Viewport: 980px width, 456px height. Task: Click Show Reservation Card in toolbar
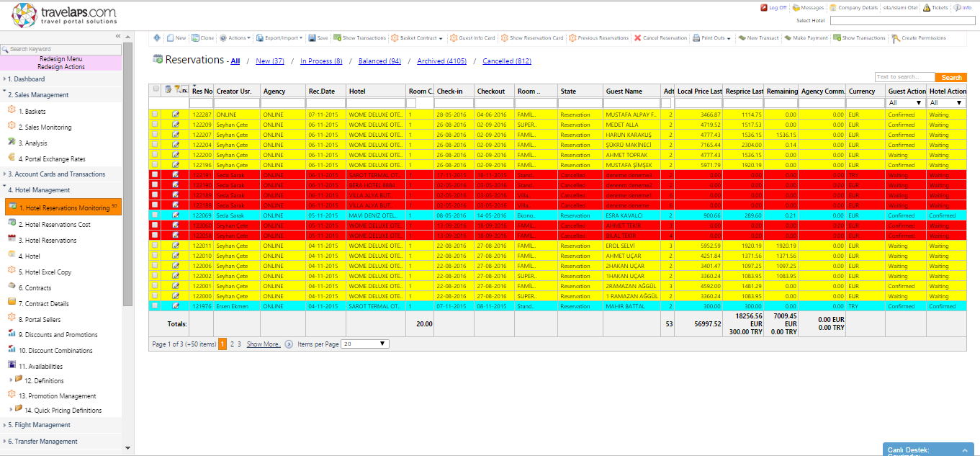click(531, 38)
